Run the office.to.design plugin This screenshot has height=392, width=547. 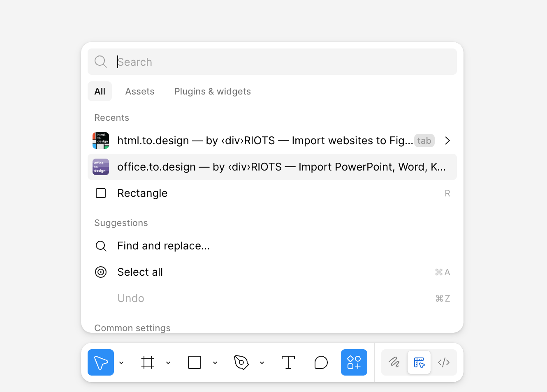pyautogui.click(x=272, y=167)
